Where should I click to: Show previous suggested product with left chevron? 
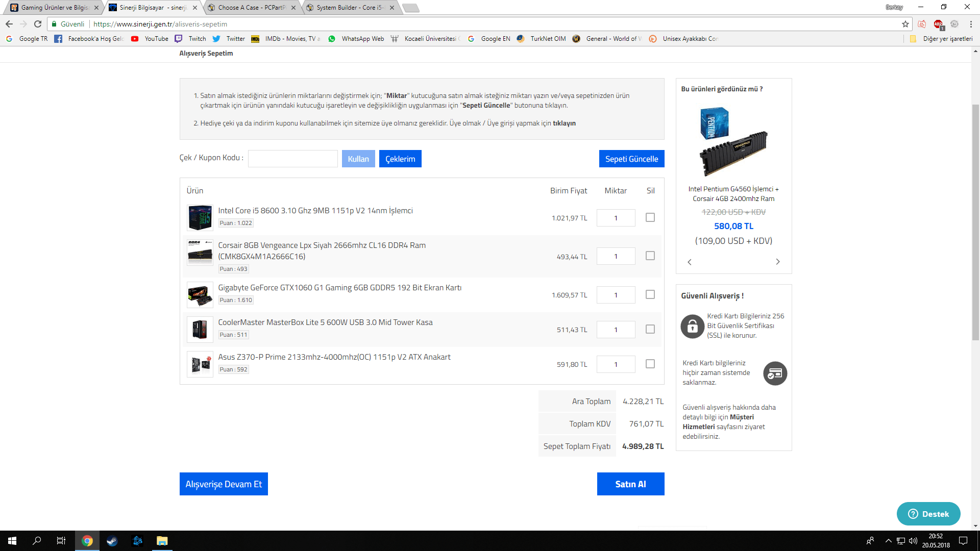pos(690,262)
